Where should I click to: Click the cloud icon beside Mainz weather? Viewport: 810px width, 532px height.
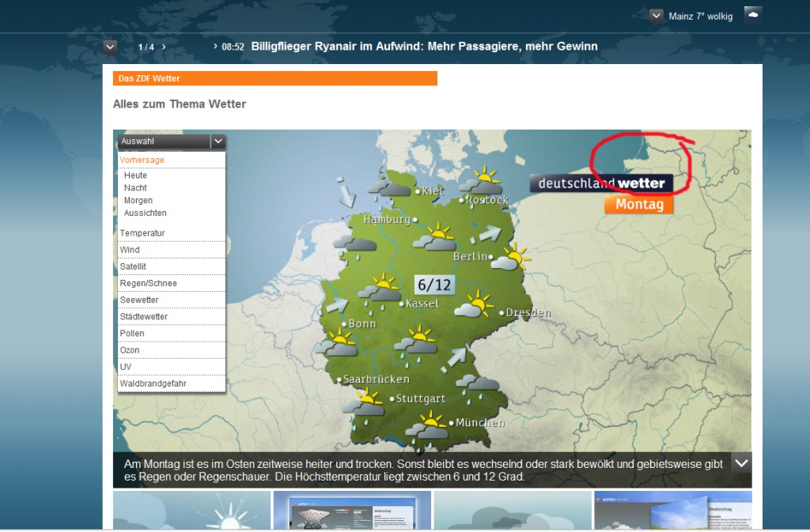[753, 15]
